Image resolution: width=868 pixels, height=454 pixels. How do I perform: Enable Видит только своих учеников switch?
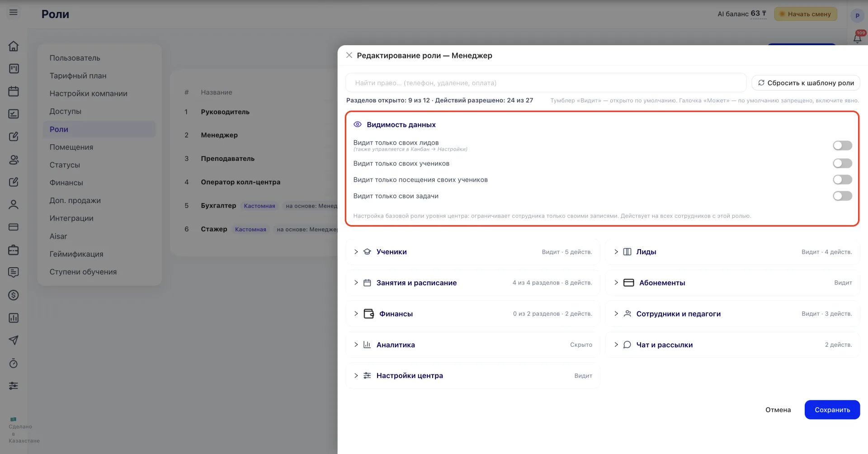tap(842, 163)
